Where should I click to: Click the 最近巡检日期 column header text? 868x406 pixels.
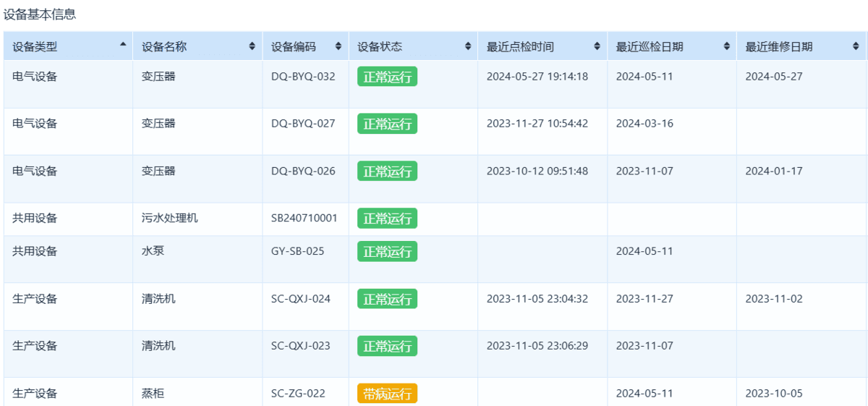coord(650,46)
